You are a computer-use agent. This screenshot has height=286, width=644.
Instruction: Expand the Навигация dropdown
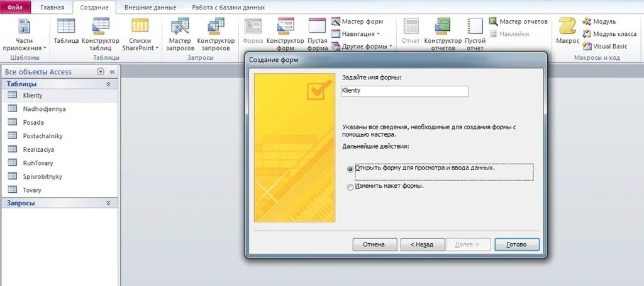[356, 34]
